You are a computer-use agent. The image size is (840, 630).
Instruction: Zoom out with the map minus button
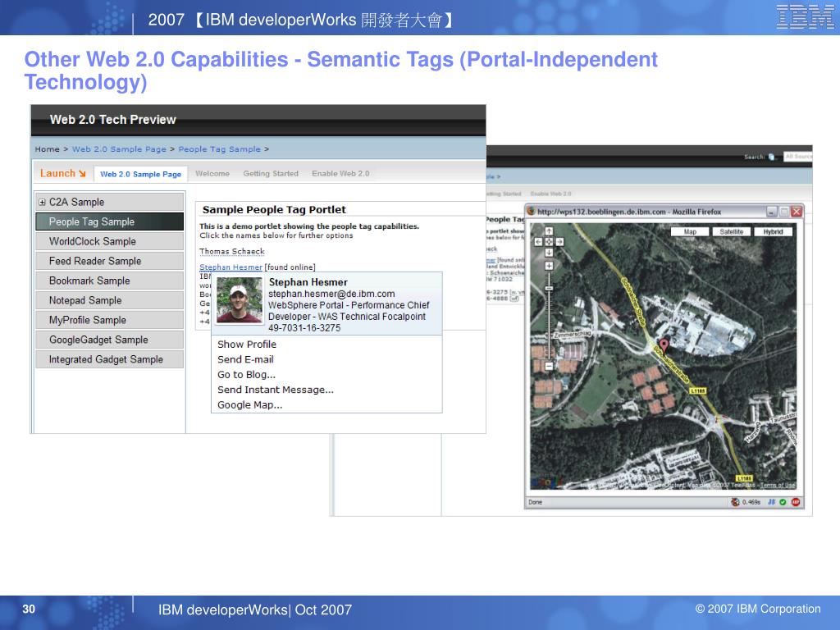click(549, 367)
